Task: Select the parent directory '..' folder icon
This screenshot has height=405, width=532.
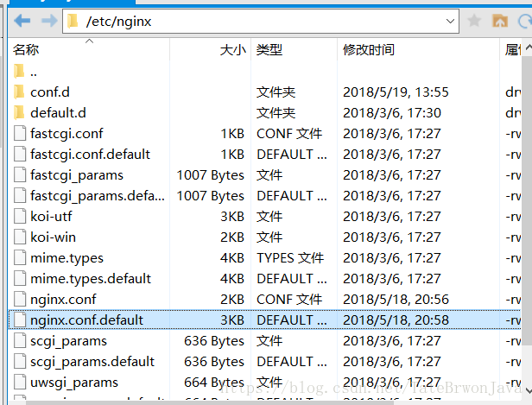Action: point(19,71)
